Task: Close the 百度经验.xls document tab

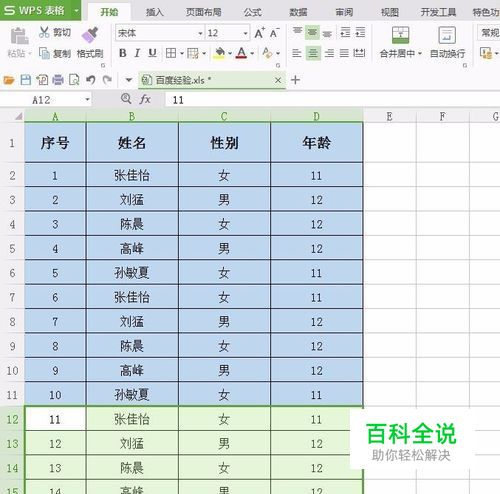Action: coord(278,80)
